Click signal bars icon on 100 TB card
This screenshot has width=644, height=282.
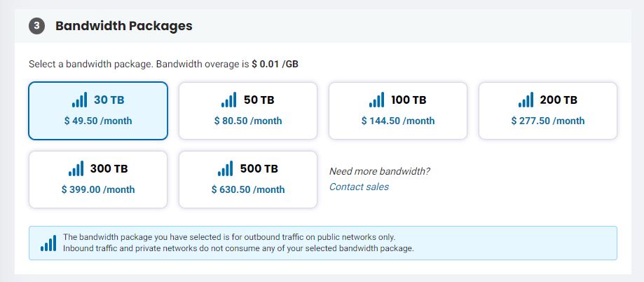377,100
